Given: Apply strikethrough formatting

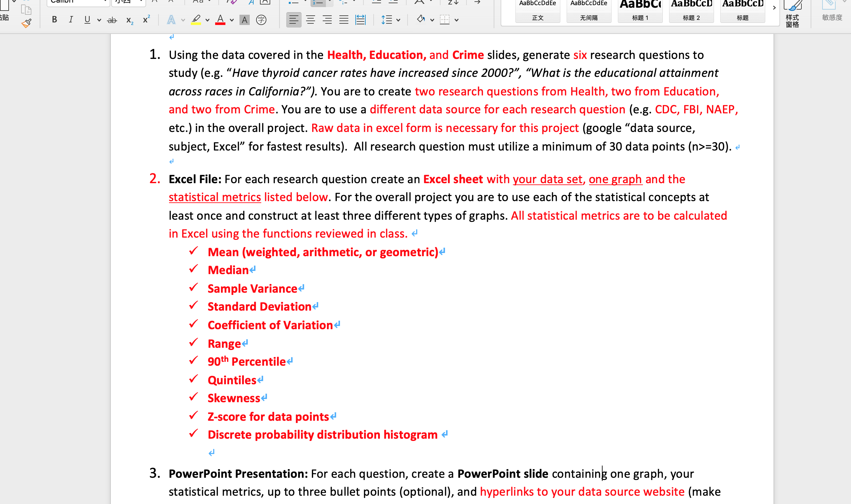Looking at the screenshot, I should click(x=112, y=20).
